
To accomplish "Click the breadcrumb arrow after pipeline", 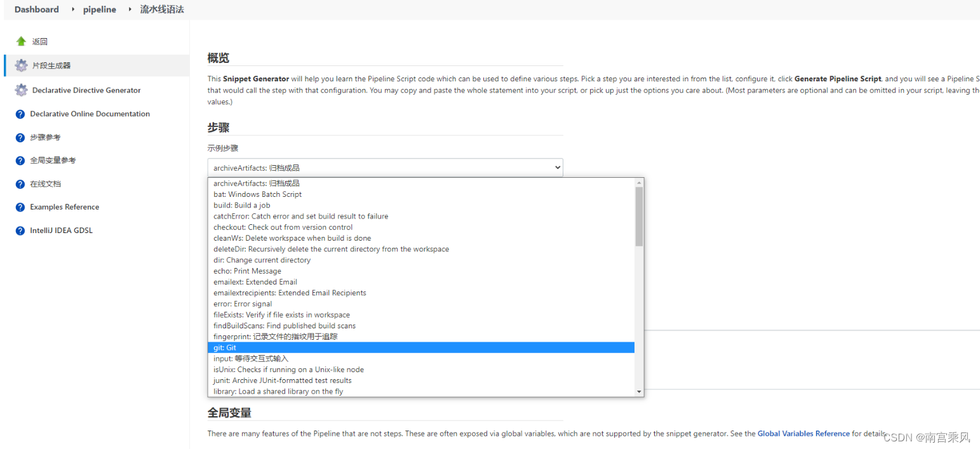I will (x=129, y=10).
